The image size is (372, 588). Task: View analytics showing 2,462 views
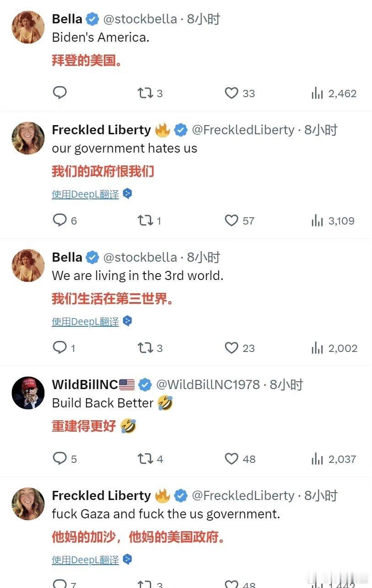pyautogui.click(x=334, y=93)
